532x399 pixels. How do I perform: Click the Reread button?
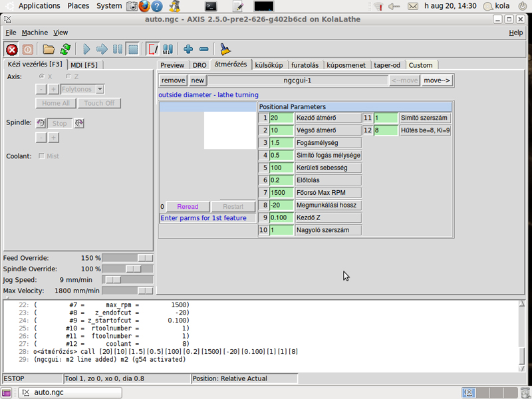[188, 206]
